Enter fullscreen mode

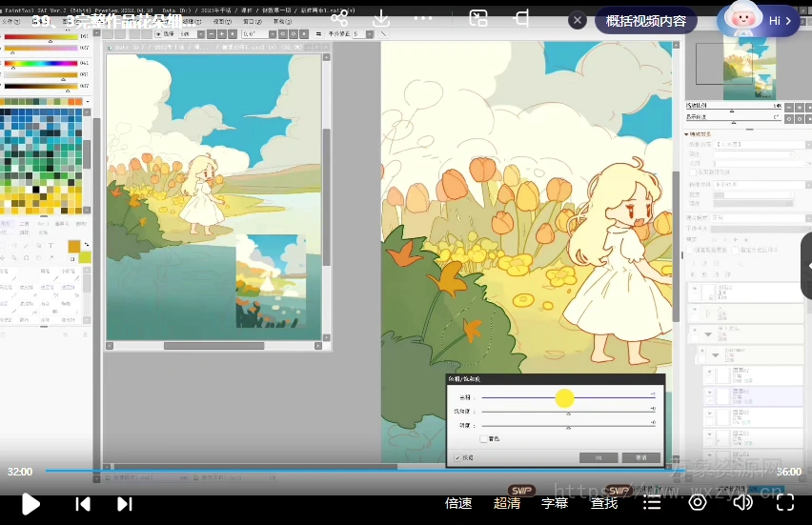[x=784, y=502]
